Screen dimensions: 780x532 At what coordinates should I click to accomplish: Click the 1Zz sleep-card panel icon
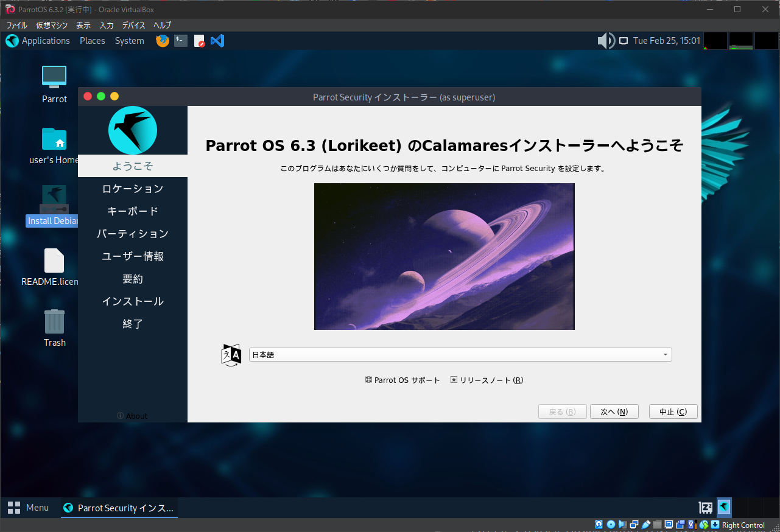click(x=706, y=507)
